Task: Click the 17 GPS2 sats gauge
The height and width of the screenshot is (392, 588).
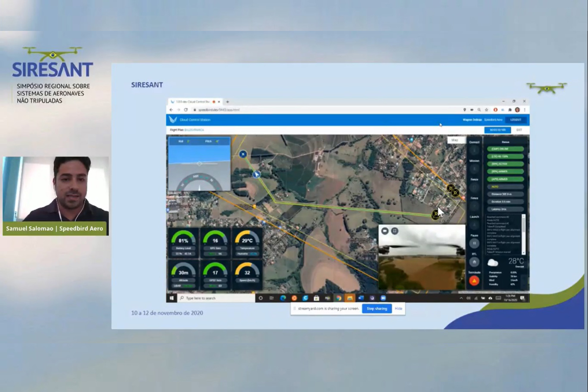Action: click(215, 275)
